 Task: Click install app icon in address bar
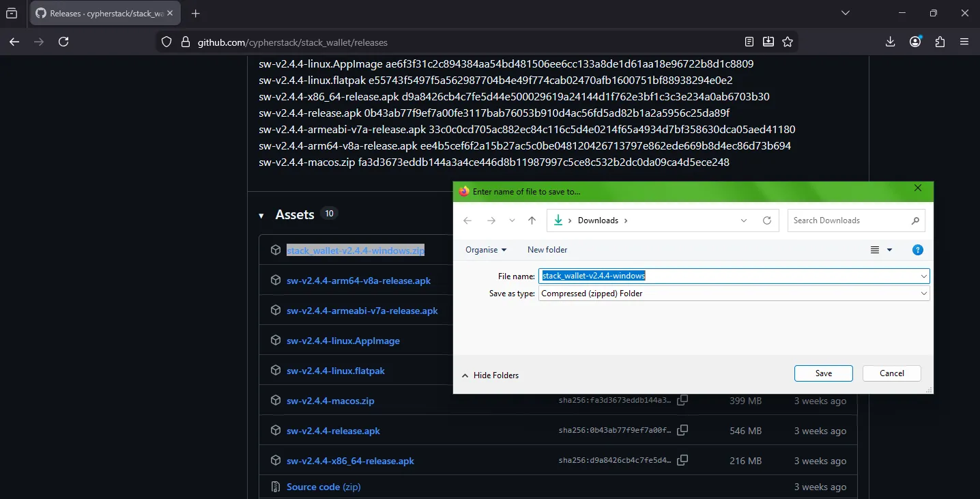pos(768,42)
